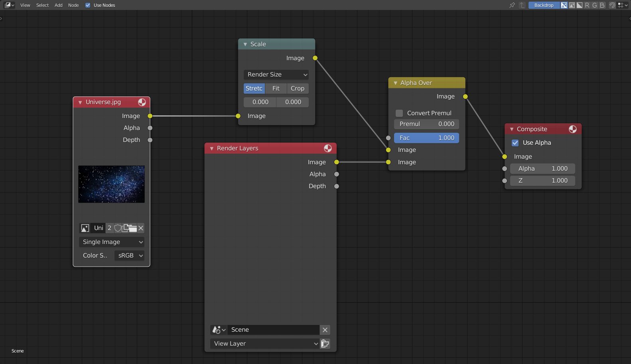This screenshot has width=631, height=364.
Task: Toggle preview icon on Composite node header
Action: (573, 129)
